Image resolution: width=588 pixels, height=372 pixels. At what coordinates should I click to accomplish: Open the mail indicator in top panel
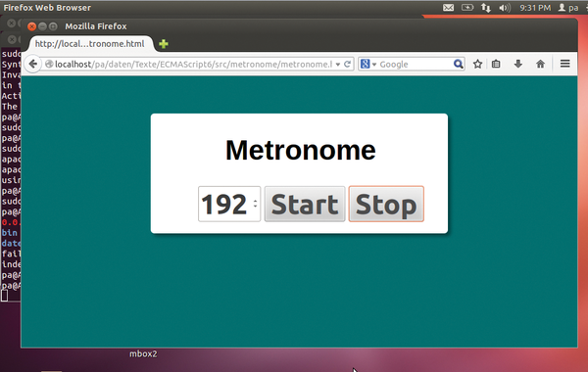(448, 8)
